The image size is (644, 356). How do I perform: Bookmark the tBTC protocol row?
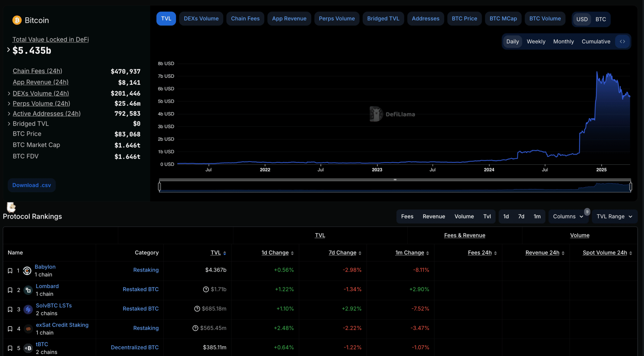click(x=10, y=348)
